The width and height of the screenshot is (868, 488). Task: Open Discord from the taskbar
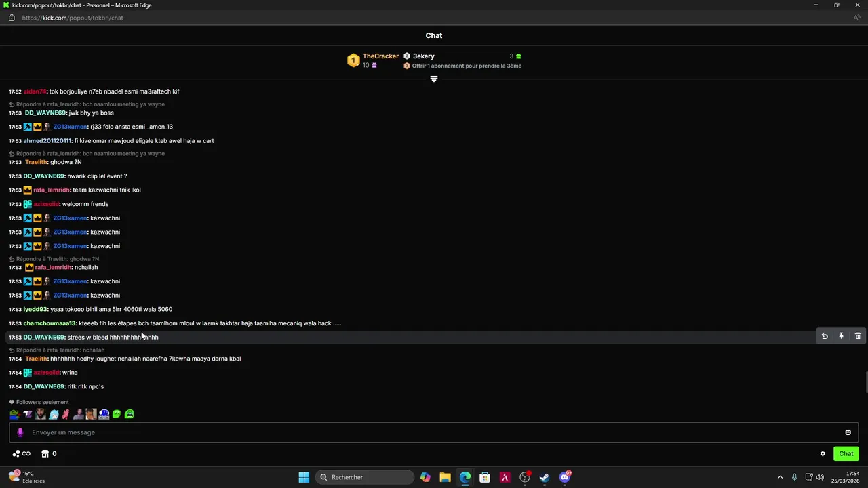point(565,477)
